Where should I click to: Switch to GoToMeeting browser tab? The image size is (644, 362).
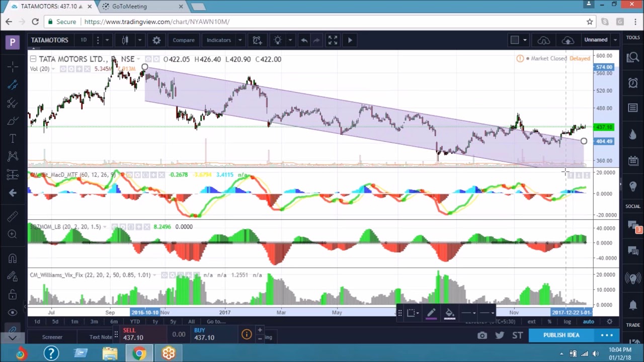click(x=142, y=7)
